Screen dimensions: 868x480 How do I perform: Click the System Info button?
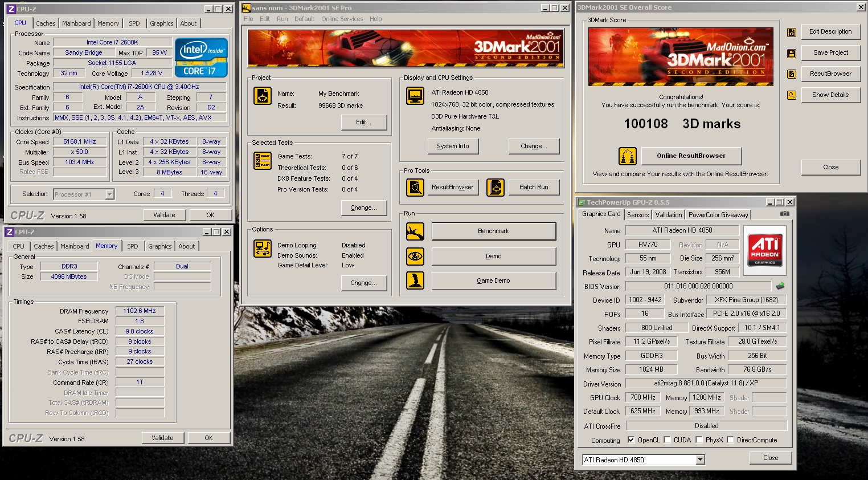pos(453,147)
